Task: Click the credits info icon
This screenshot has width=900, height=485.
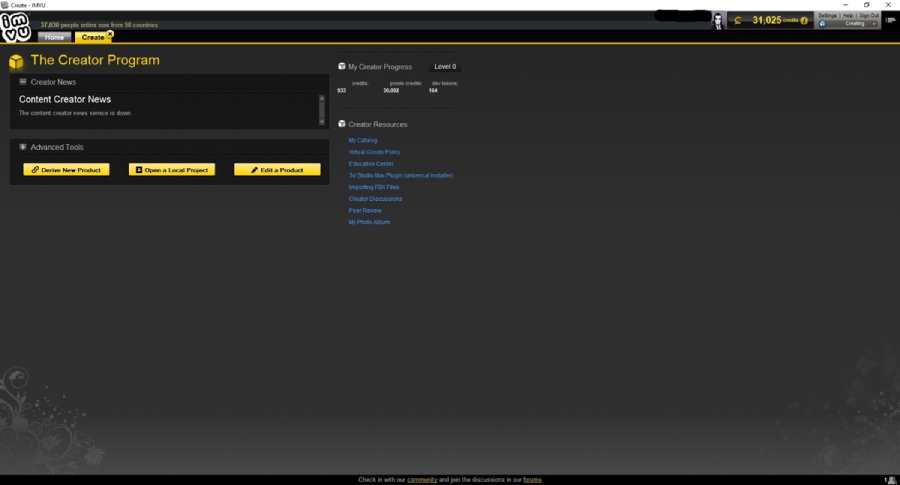Action: (804, 21)
